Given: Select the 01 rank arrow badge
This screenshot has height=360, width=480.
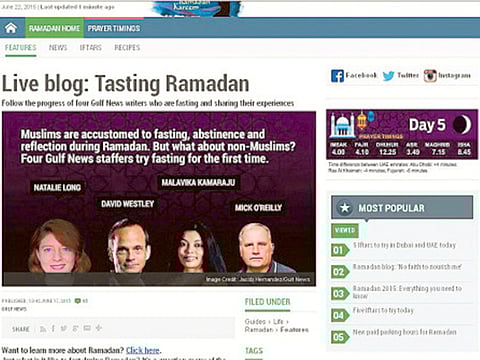Looking at the screenshot, I should (x=339, y=250).
